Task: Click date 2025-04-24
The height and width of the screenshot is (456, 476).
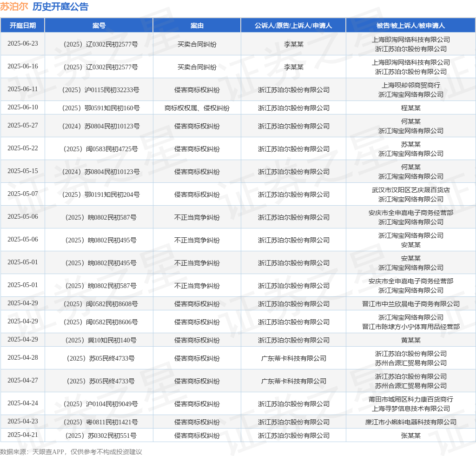Action: pyautogui.click(x=23, y=403)
